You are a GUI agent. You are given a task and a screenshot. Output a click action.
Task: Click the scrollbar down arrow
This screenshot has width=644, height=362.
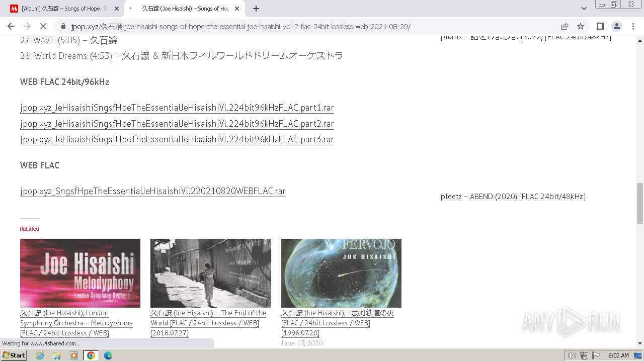tap(640, 344)
